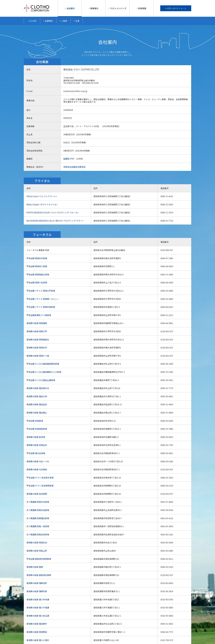This screenshot has height=644, width=215.
Task: Open 文十鳳凰殿 西尾一色斎場 link
Action: click(38, 526)
